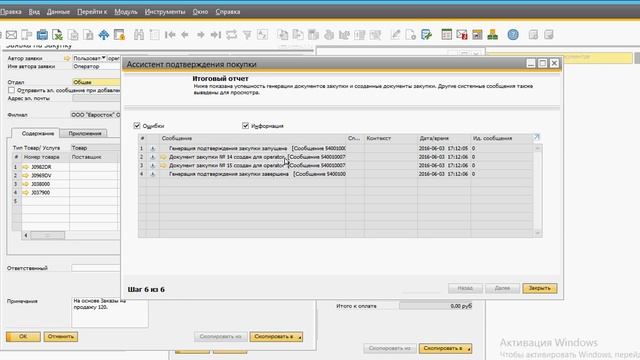The width and height of the screenshot is (640, 360).
Task: Click the pencil edit icon in the toolbar
Action: tap(395, 35)
